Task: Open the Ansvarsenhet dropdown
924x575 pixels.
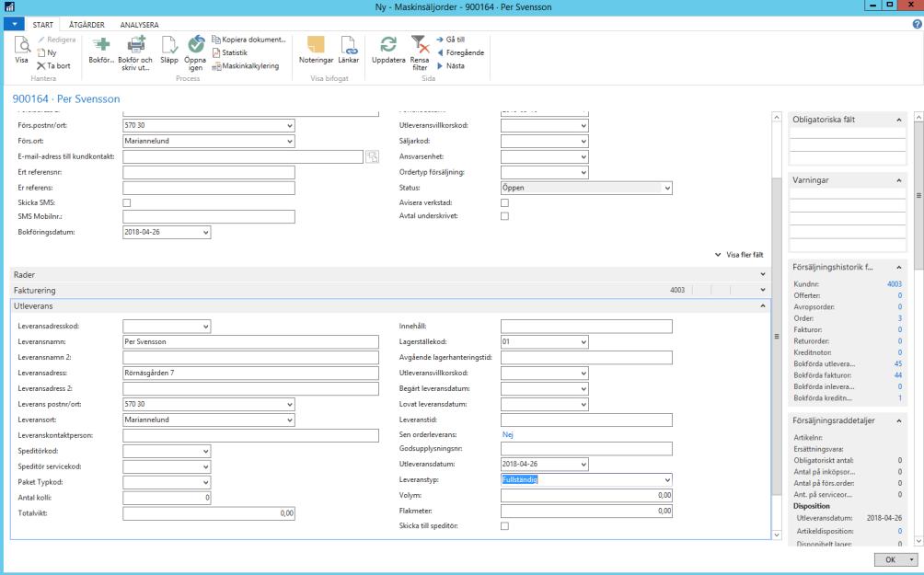Action: coord(583,156)
